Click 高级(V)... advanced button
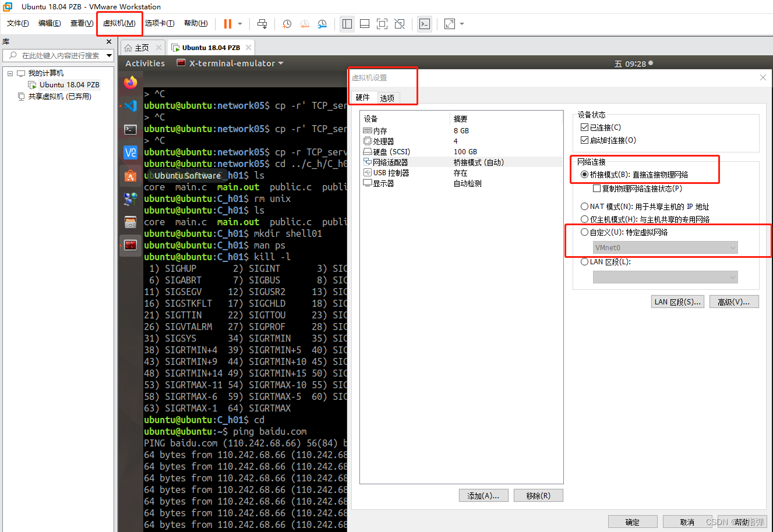 click(x=733, y=302)
